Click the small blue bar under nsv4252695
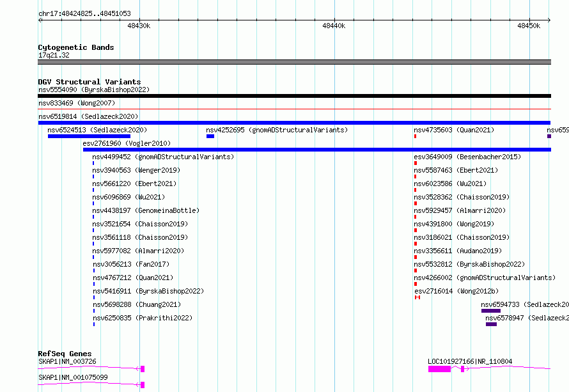 coord(210,136)
